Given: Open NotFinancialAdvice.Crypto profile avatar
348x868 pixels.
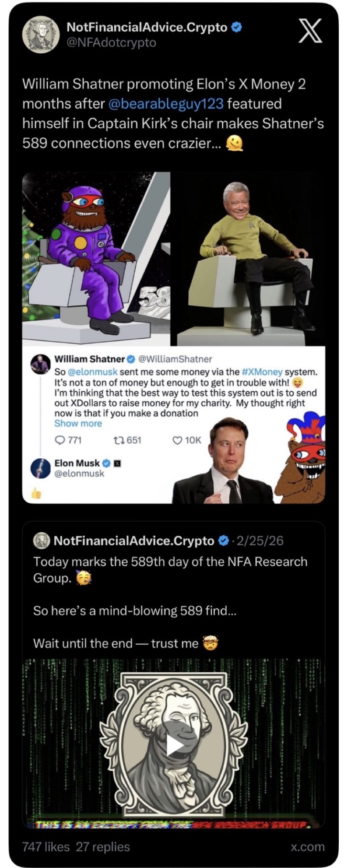Looking at the screenshot, I should click(x=41, y=35).
